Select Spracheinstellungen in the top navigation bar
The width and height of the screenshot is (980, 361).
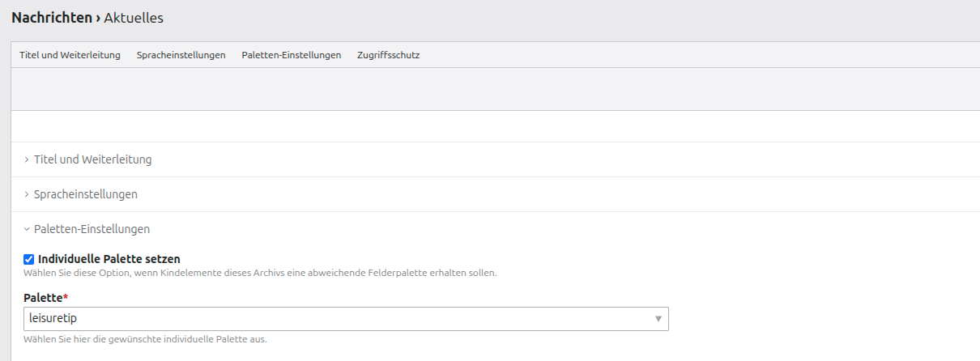181,55
